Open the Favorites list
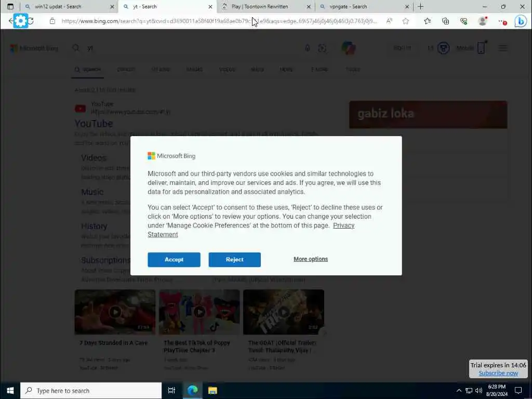Screen dimensions: 532x399 [428, 21]
